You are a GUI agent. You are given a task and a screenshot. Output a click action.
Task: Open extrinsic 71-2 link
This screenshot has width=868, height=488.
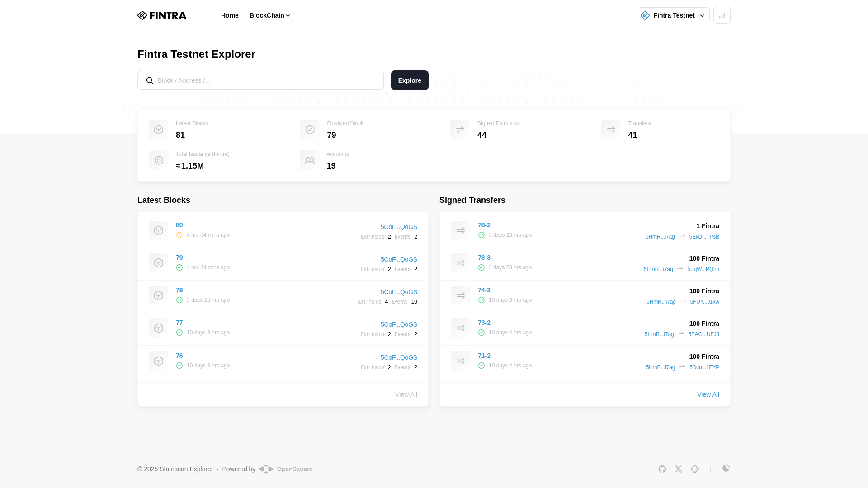(484, 356)
